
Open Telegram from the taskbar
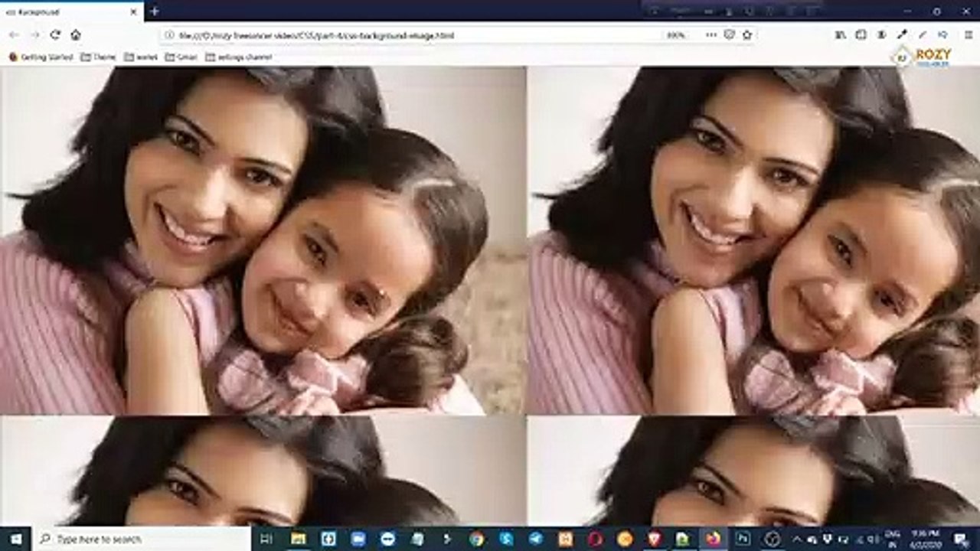point(536,539)
